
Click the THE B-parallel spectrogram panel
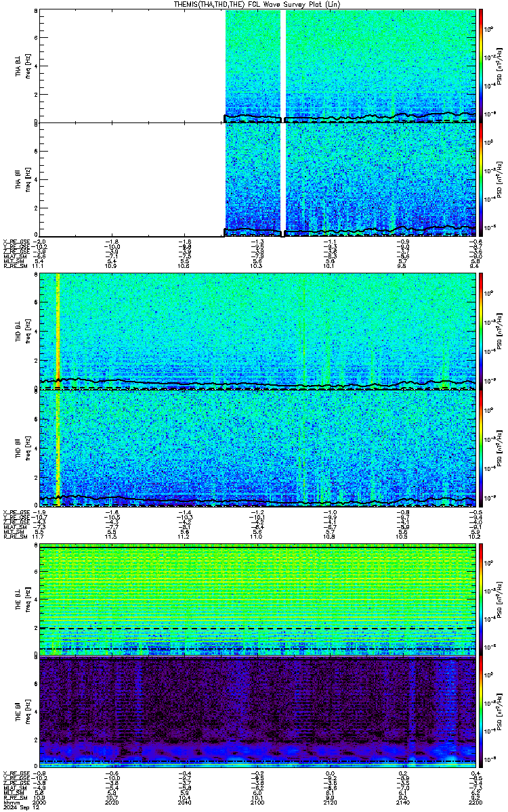(x=258, y=712)
